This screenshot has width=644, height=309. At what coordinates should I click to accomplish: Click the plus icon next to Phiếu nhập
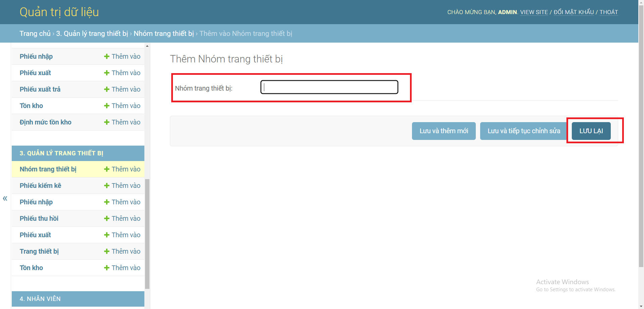107,56
